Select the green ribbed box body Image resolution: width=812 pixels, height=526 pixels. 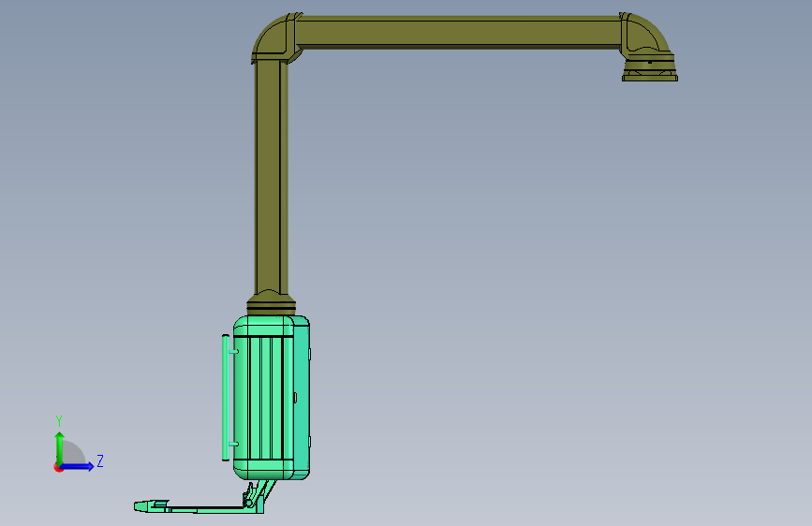(x=272, y=398)
